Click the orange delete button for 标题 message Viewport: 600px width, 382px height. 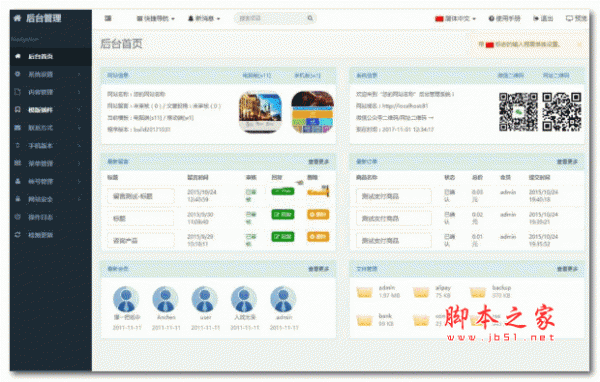pos(318,215)
